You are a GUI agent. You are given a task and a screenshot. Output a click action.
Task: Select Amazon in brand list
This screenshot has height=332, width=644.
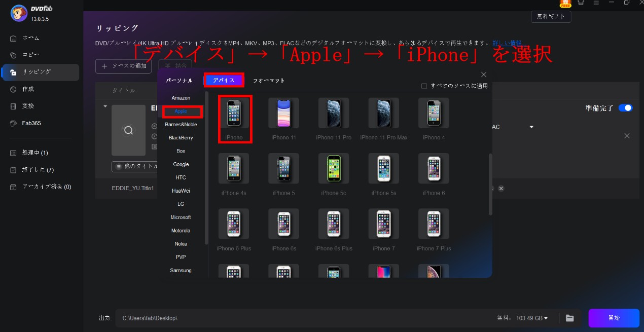pyautogui.click(x=181, y=98)
